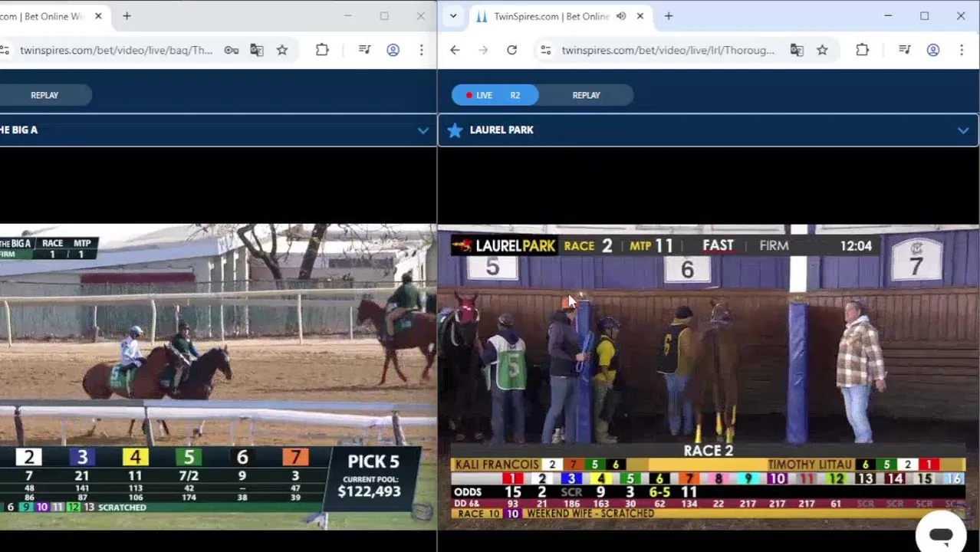Screen dimensions: 980x552
Task: Open media controls in right browser window
Action: [905, 50]
